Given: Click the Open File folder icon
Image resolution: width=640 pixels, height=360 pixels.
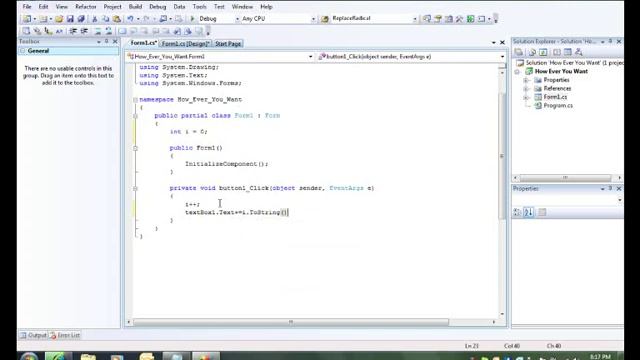Looking at the screenshot, I should (x=59, y=19).
